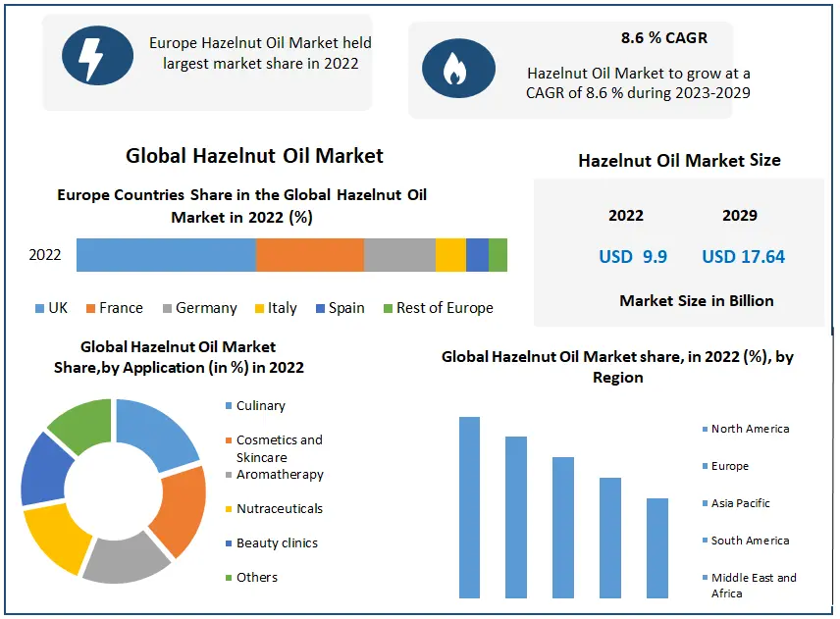
Task: Click the donut chart for Application share
Action: coord(111,490)
